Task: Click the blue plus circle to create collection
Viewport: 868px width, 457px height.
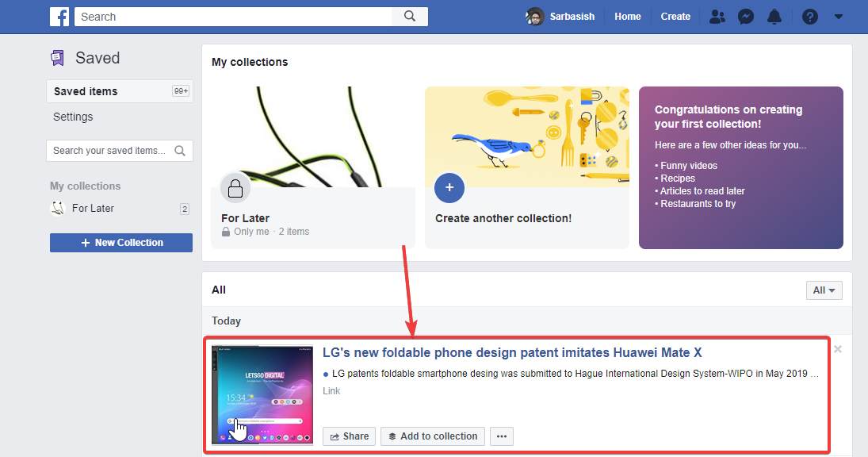Action: (449, 188)
